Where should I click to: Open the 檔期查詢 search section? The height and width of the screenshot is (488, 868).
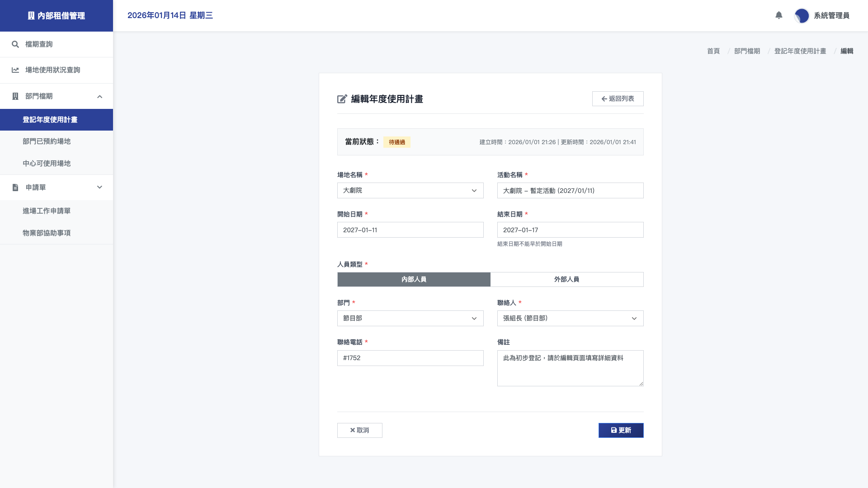coord(38,44)
